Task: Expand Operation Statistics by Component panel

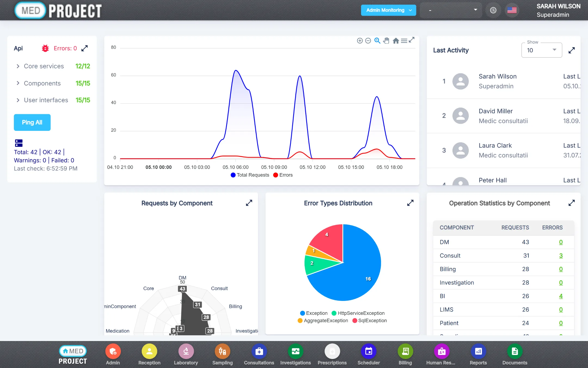Action: 572,203
